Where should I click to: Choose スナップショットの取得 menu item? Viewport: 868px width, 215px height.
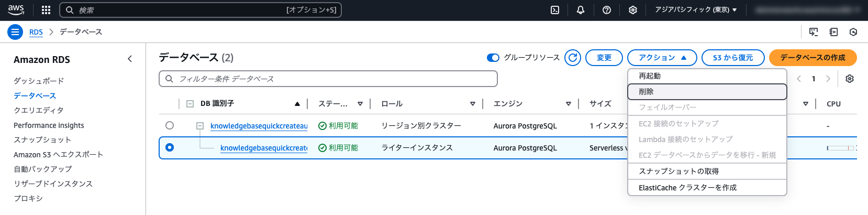click(707, 171)
